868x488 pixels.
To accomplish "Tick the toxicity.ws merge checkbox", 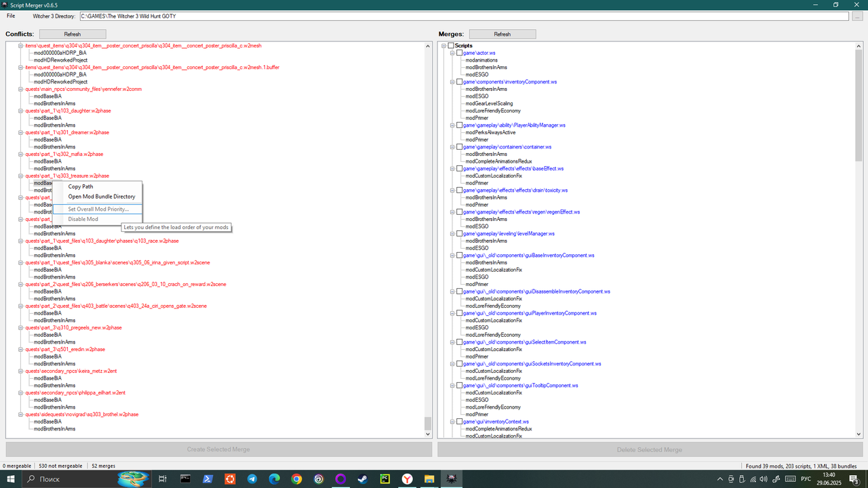I will [459, 190].
